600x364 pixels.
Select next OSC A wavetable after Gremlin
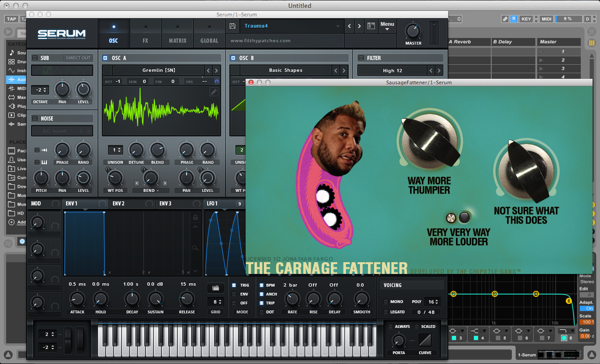217,70
